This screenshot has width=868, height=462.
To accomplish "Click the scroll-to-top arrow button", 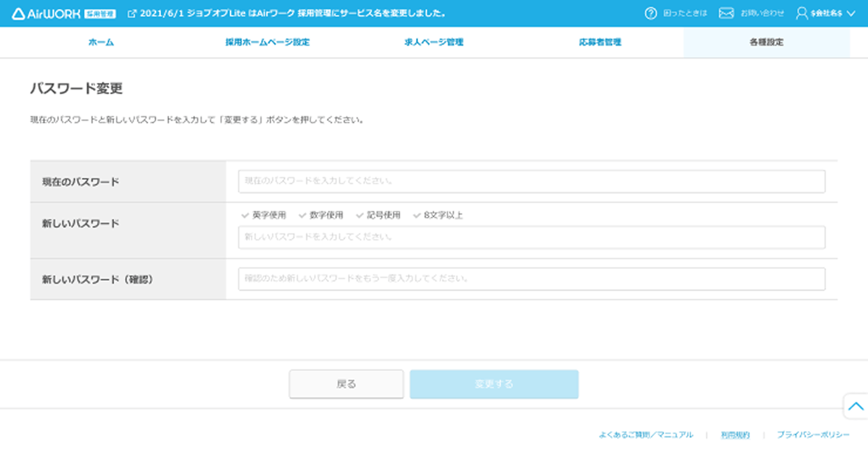I will pyautogui.click(x=856, y=406).
